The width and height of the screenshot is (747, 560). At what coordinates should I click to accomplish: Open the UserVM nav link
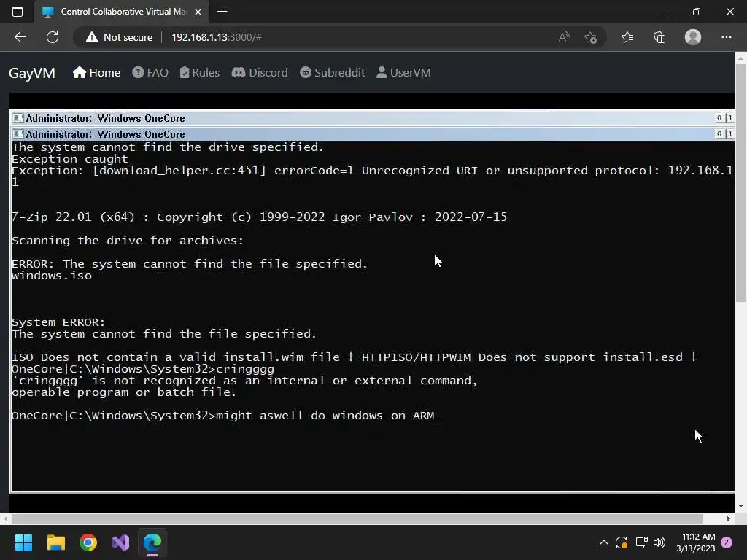(x=403, y=72)
